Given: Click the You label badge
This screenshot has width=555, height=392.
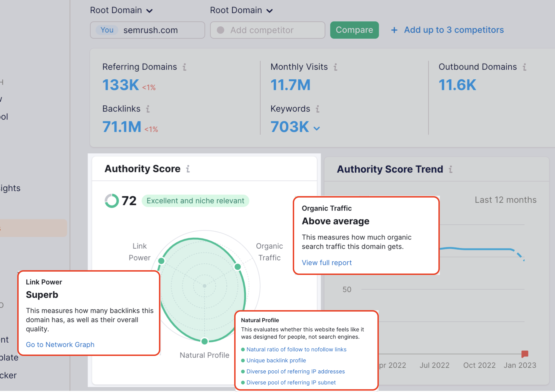Looking at the screenshot, I should pos(107,30).
